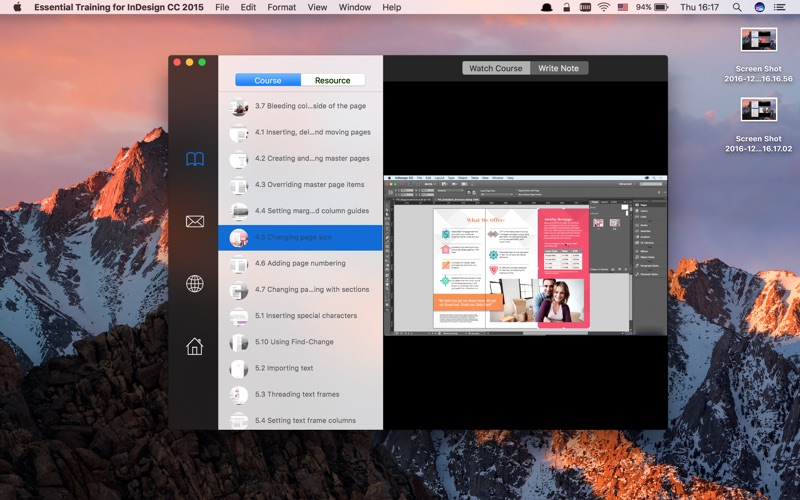Select desktop file Screen Shot 2016-12...16.17.02
Image resolution: width=800 pixels, height=500 pixels.
click(759, 126)
